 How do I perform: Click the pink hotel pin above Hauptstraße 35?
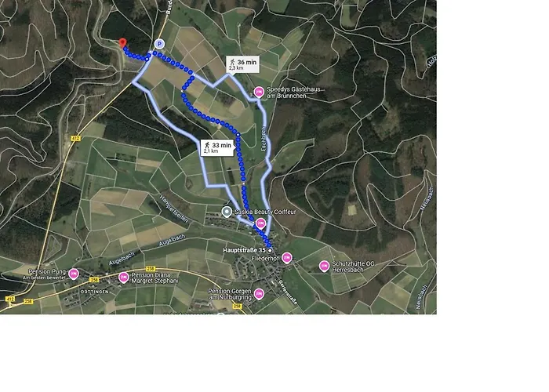260,223
